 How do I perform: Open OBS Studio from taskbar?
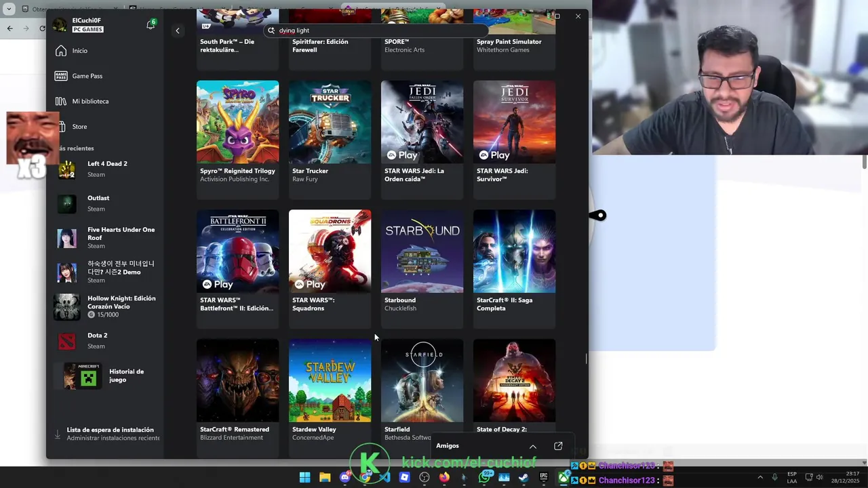(x=425, y=477)
